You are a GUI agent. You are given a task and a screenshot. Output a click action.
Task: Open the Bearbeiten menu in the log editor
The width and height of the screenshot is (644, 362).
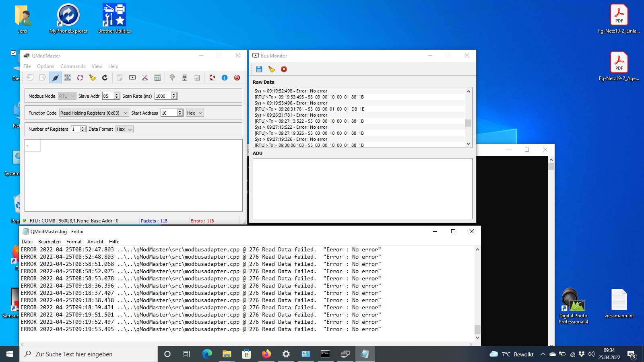pyautogui.click(x=49, y=242)
